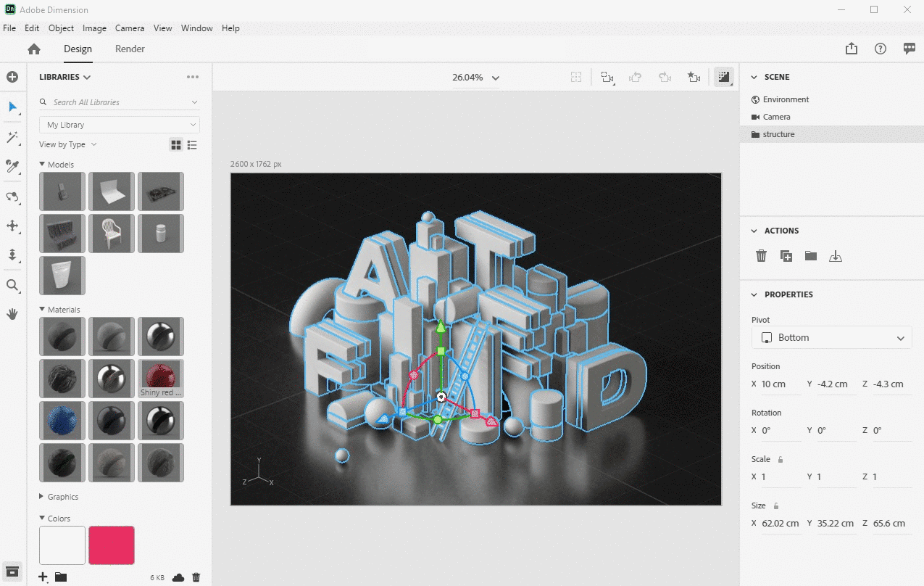924x586 pixels.
Task: Click the Duplicate icon in Actions
Action: click(786, 256)
